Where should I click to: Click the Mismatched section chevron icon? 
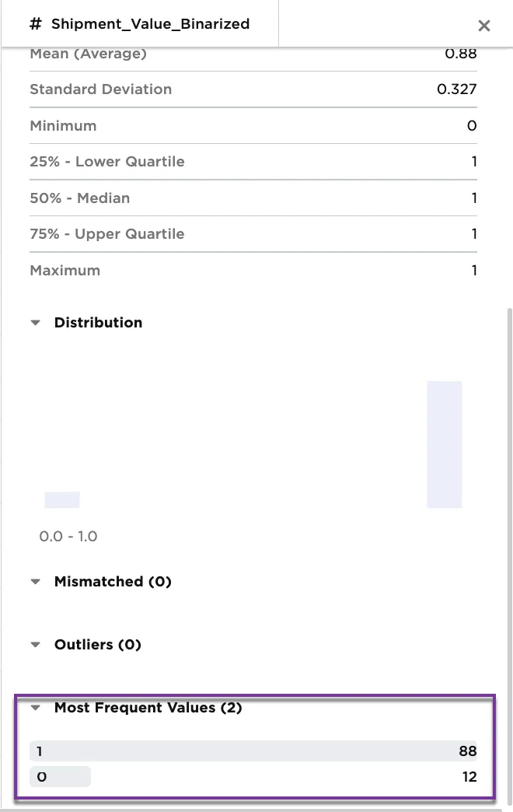pyautogui.click(x=35, y=581)
